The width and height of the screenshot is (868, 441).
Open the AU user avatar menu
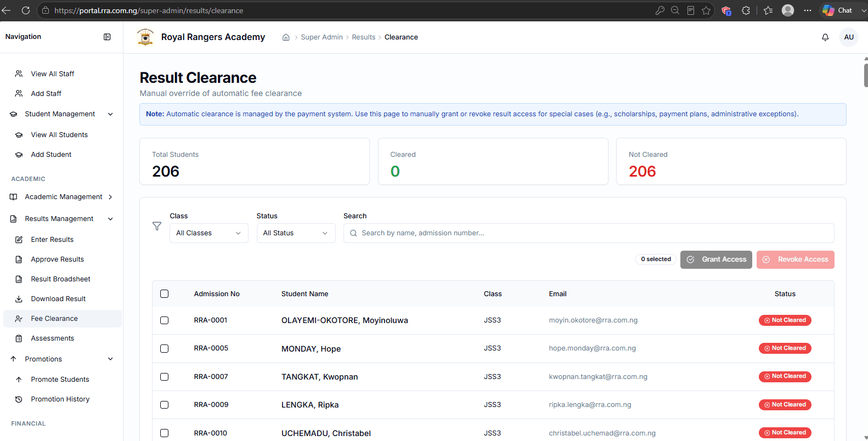click(x=849, y=37)
